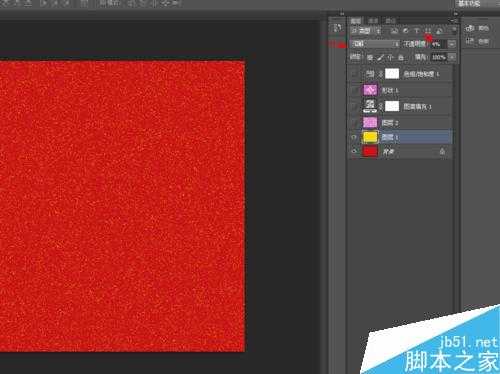Switch to the Paths panel tab
500x374 pixels.
coord(390,21)
